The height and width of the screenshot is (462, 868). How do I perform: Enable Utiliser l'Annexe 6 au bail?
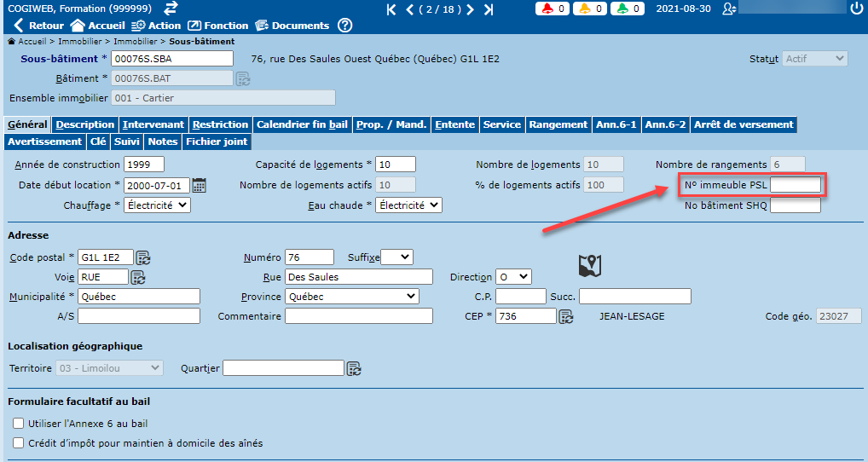point(19,424)
